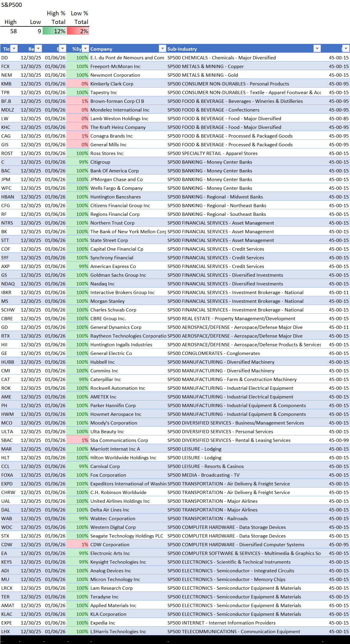Select the Applied Materials Inc cell
Viewport: 350px width, 644px height.
click(128, 605)
